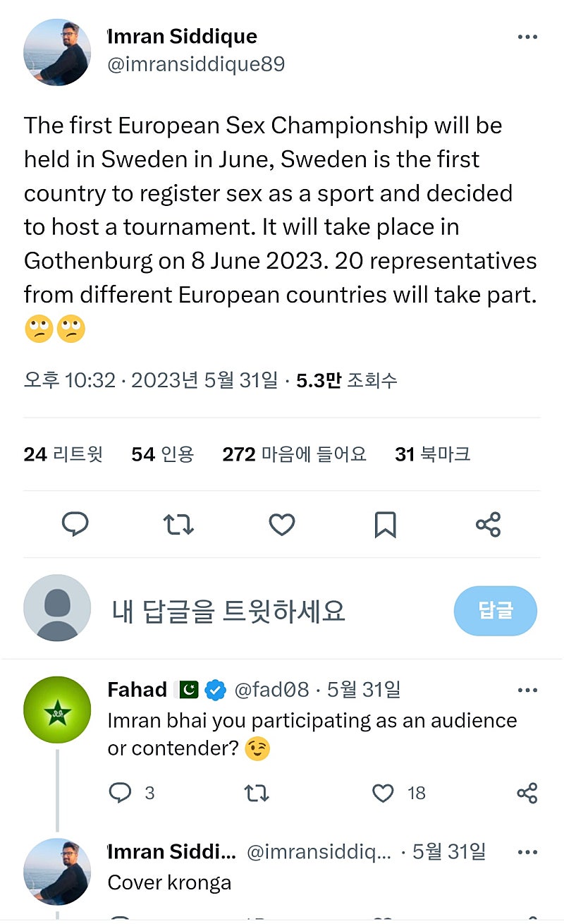Click Imran Siddique's profile picture at top

click(56, 52)
